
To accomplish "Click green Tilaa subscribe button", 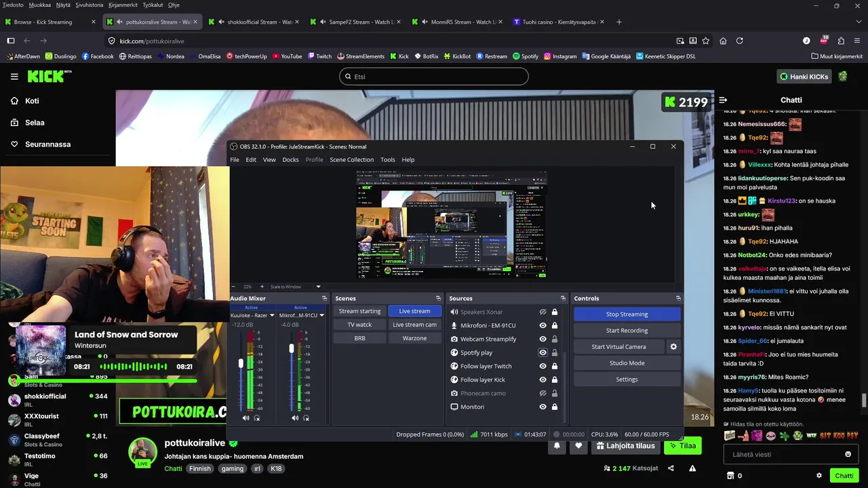I will 682,446.
